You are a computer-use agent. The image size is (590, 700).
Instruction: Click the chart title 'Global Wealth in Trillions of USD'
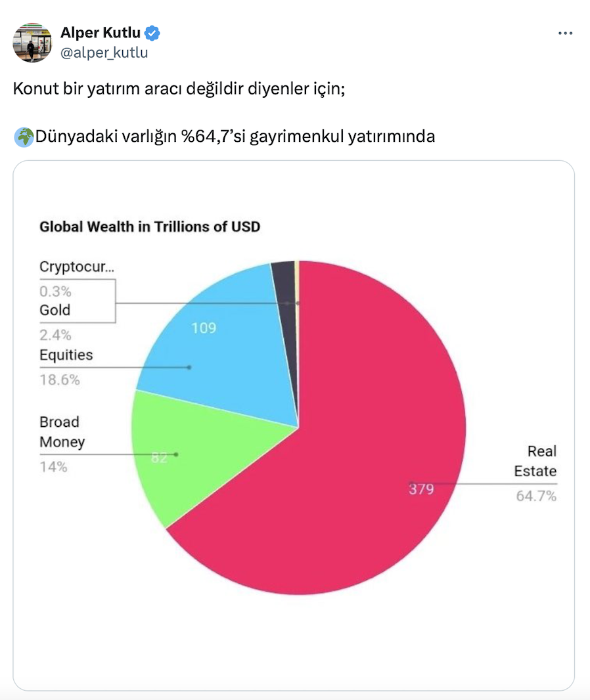pyautogui.click(x=150, y=227)
